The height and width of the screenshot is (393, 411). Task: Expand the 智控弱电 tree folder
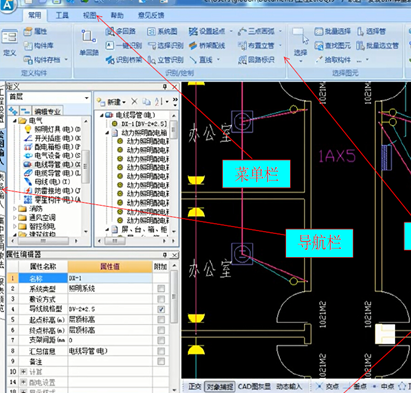(x=14, y=226)
